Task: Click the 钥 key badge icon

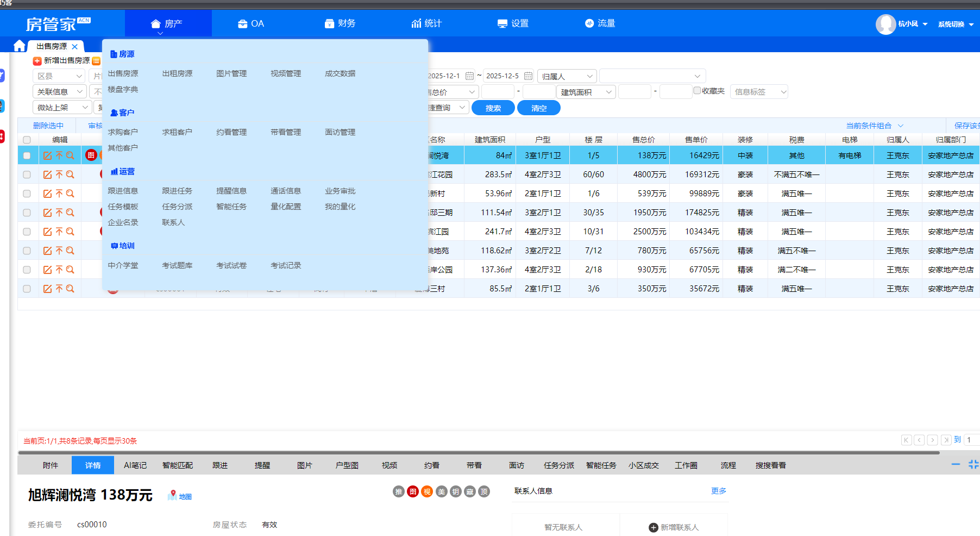Action: tap(456, 492)
